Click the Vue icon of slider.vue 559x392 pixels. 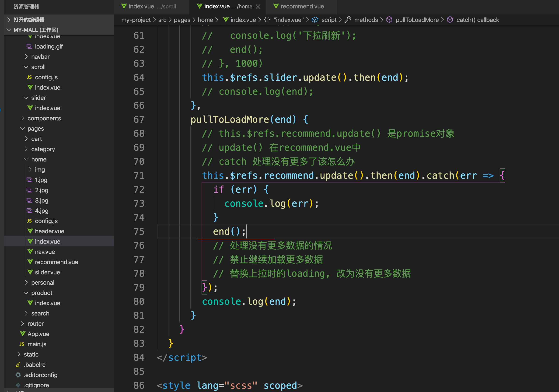[30, 272]
